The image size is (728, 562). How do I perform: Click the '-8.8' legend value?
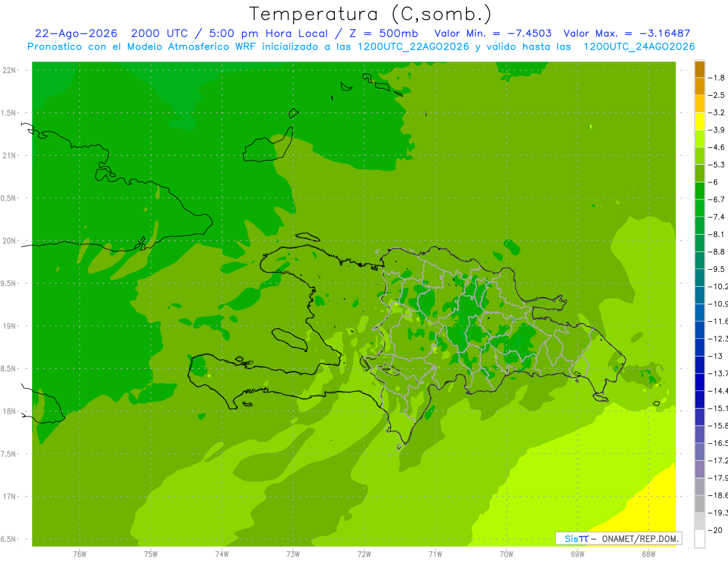pyautogui.click(x=717, y=252)
